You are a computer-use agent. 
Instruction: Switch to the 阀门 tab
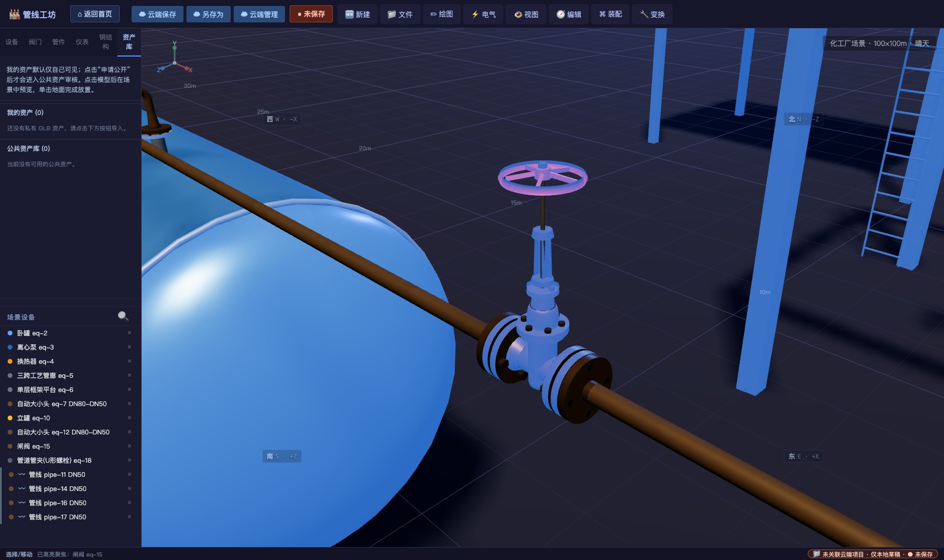click(35, 42)
